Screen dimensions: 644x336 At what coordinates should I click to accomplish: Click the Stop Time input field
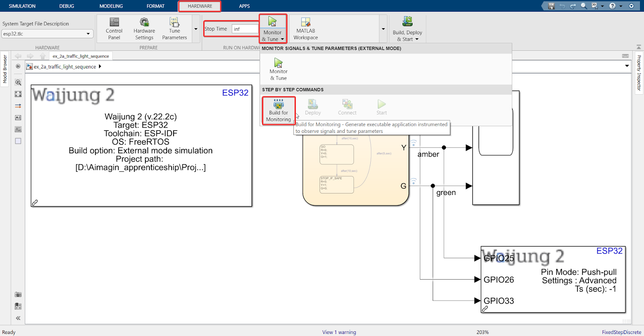click(245, 29)
